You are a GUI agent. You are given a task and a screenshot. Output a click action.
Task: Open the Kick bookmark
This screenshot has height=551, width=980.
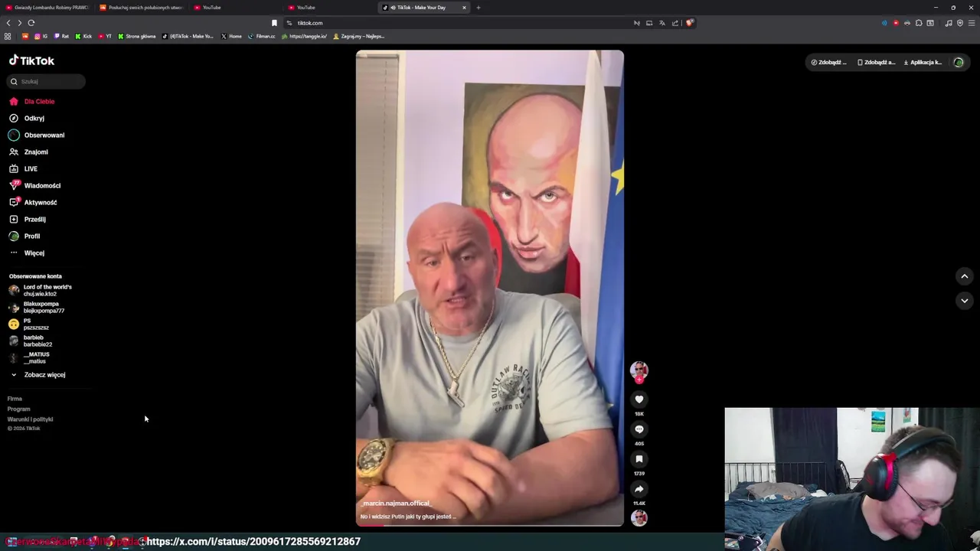click(x=83, y=36)
